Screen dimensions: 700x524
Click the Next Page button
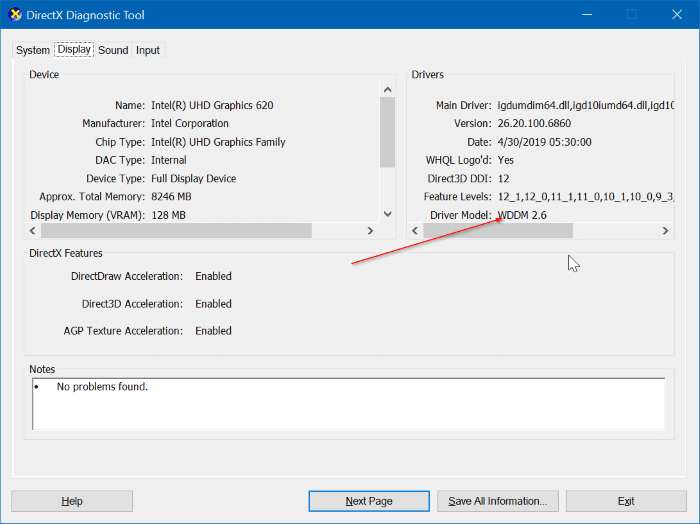coord(369,501)
